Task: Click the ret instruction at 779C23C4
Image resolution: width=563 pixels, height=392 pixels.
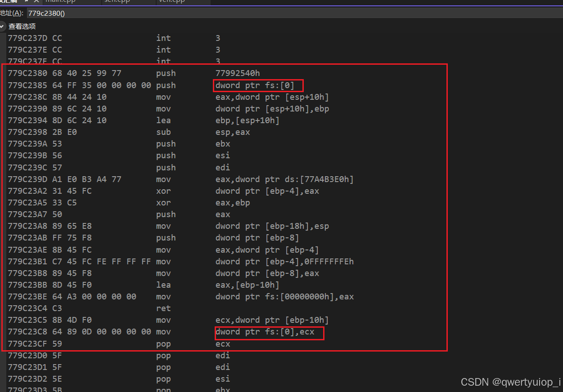Action: 163,308
